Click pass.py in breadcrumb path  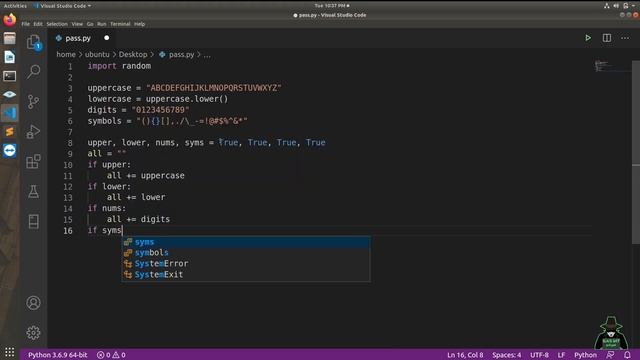click(x=182, y=54)
